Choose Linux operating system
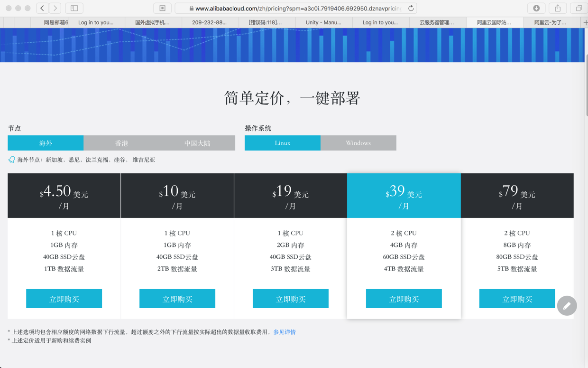The image size is (588, 368). tap(283, 143)
